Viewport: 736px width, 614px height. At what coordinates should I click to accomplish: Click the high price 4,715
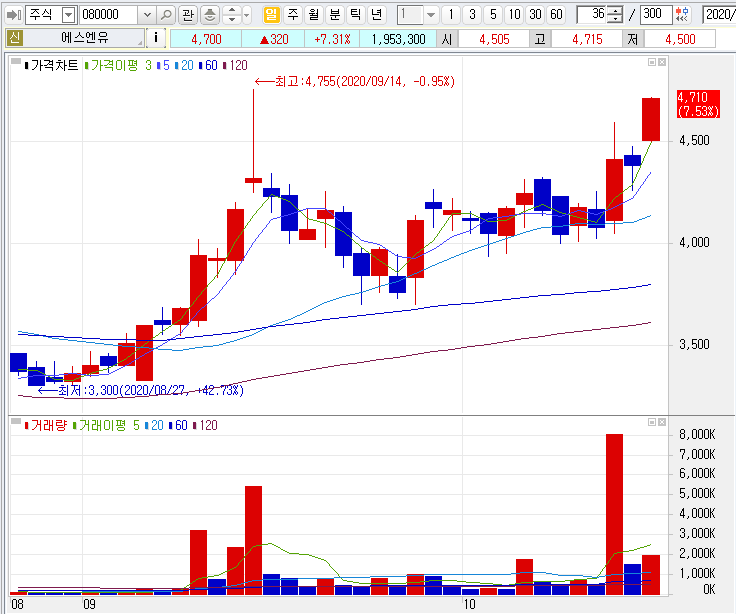pyautogui.click(x=587, y=39)
